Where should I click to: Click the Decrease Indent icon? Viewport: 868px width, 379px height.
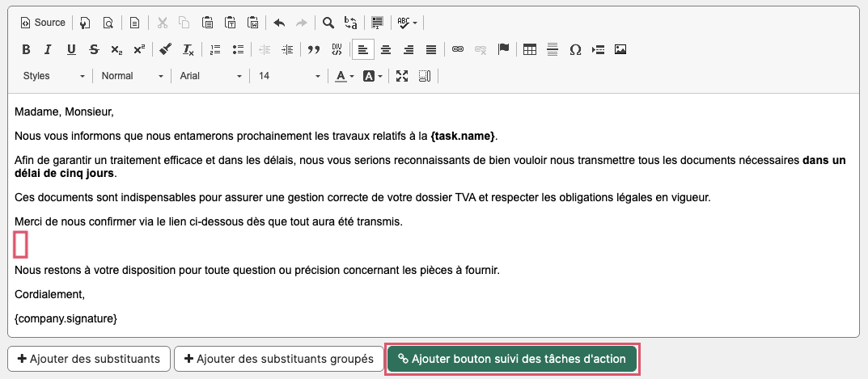(x=265, y=49)
